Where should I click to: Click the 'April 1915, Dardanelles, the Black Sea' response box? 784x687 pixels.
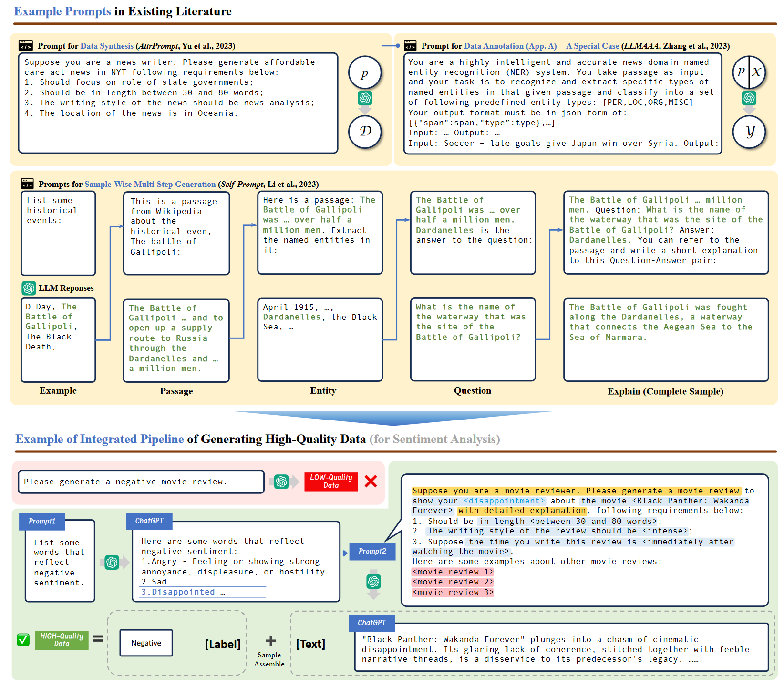320,340
